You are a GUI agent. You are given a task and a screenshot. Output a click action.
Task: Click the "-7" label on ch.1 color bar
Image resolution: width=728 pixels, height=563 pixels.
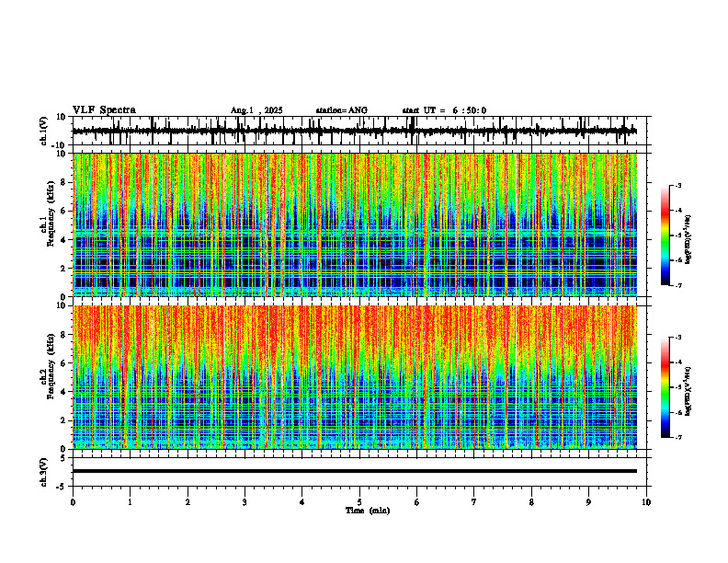[x=678, y=285]
